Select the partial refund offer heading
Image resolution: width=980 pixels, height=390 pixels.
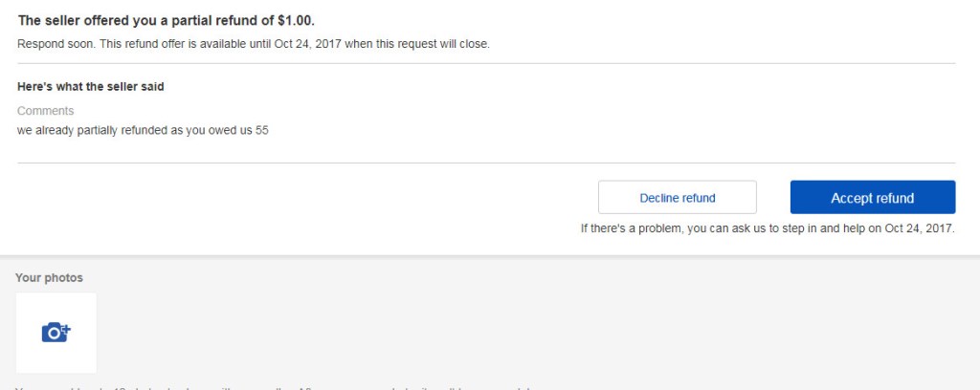(x=167, y=21)
